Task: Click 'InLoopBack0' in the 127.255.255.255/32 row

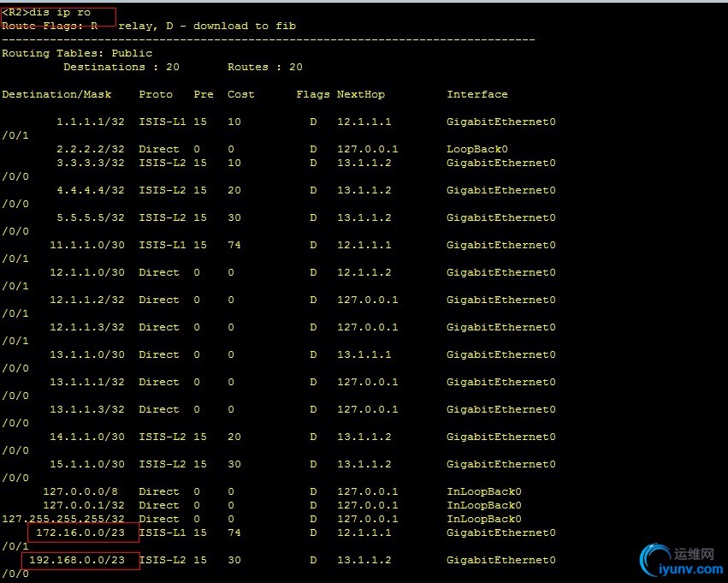Action: click(484, 519)
